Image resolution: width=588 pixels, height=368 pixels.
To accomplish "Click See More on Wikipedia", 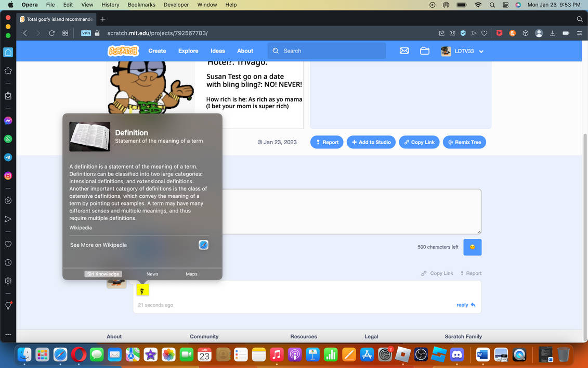I will coord(98,245).
